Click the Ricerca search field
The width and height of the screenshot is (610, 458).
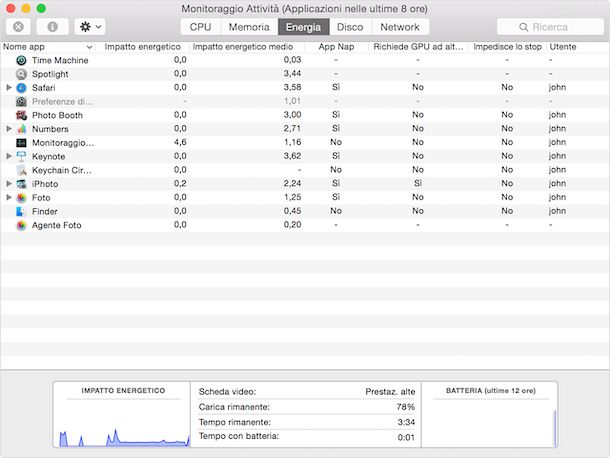(x=550, y=27)
